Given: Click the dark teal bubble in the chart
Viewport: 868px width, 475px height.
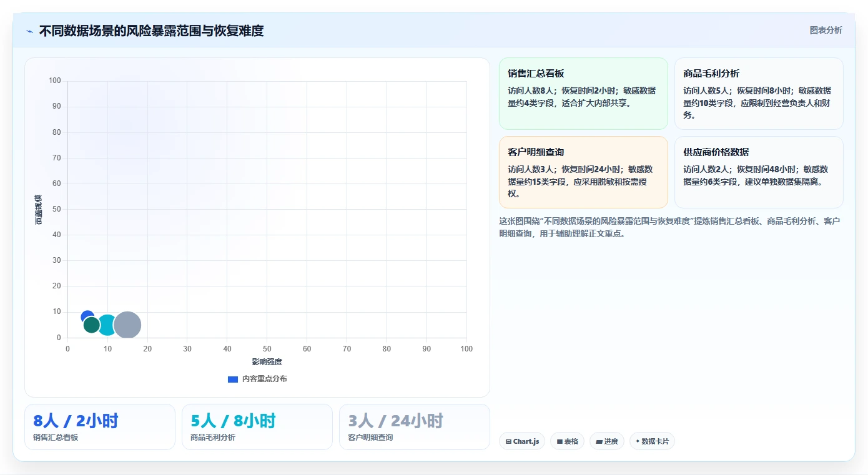Looking at the screenshot, I should pos(92,325).
